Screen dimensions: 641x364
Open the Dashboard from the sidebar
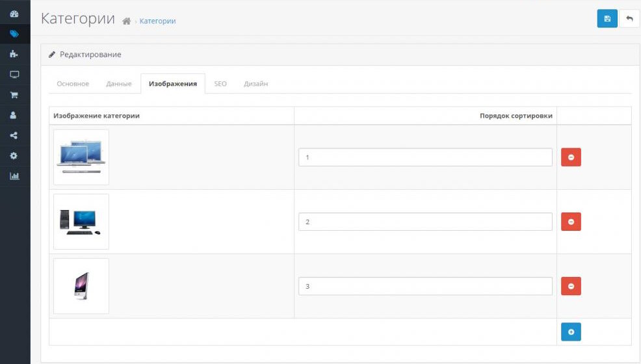(14, 14)
